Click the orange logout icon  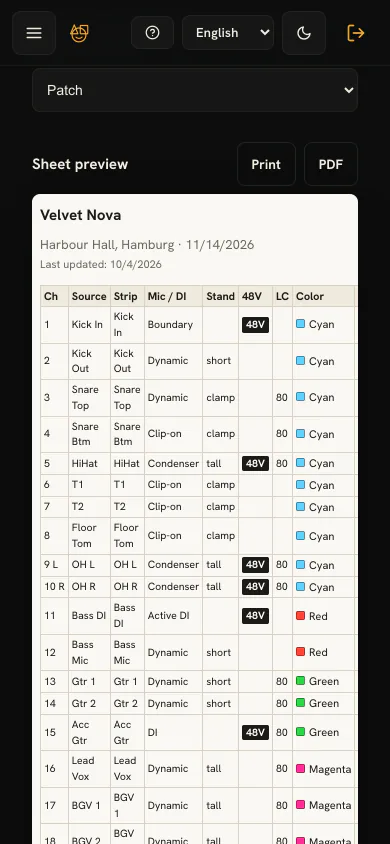356,33
